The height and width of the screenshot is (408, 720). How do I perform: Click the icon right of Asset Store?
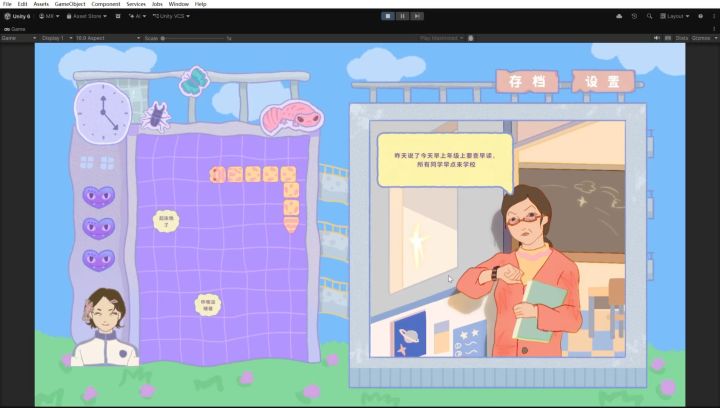coord(118,16)
